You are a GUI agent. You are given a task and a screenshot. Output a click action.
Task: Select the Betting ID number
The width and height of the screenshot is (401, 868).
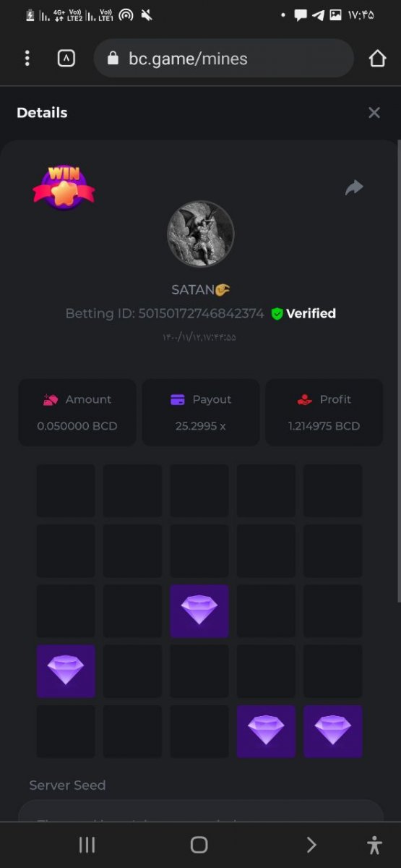pyautogui.click(x=202, y=314)
